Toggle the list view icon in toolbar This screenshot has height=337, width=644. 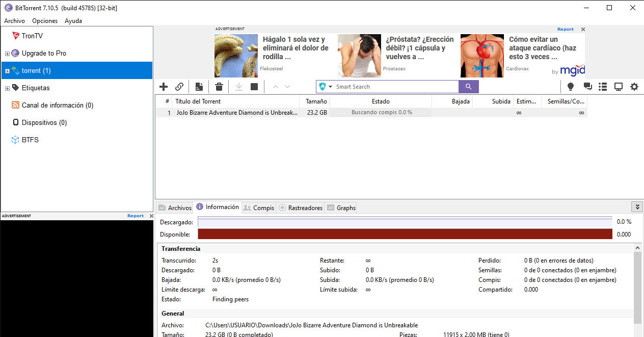pyautogui.click(x=603, y=87)
